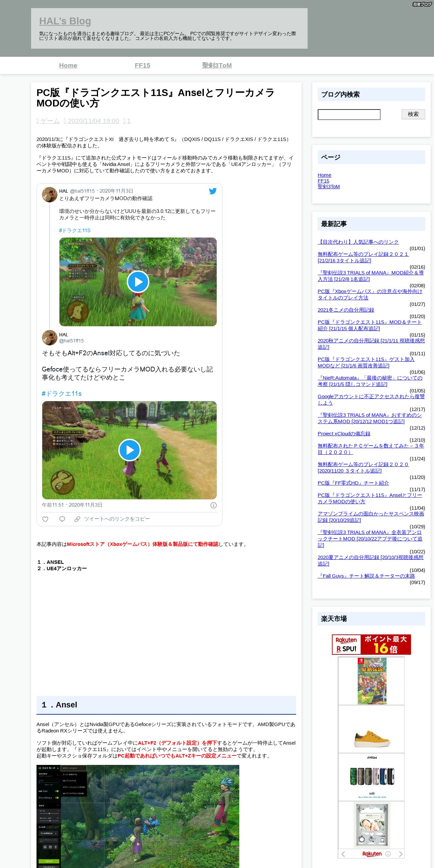Open 無料配布されたＰＣゲームを数えてみた article
Image resolution: width=434 pixels, height=868 pixels.
tap(371, 449)
